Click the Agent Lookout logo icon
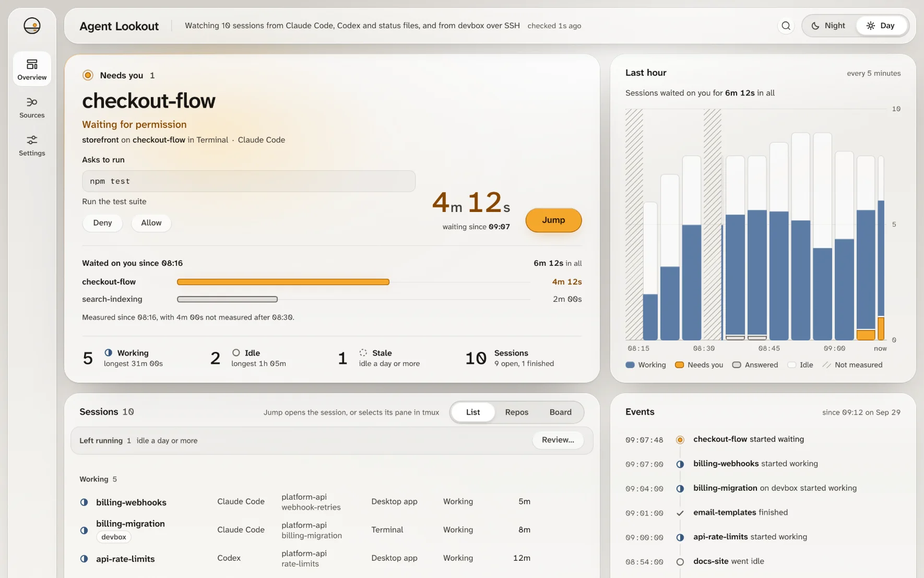This screenshot has width=924, height=578. click(x=32, y=26)
